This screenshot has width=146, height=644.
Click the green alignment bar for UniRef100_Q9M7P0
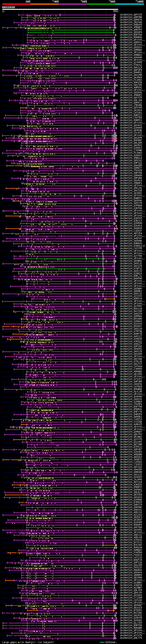pyautogui.click(x=71, y=30)
